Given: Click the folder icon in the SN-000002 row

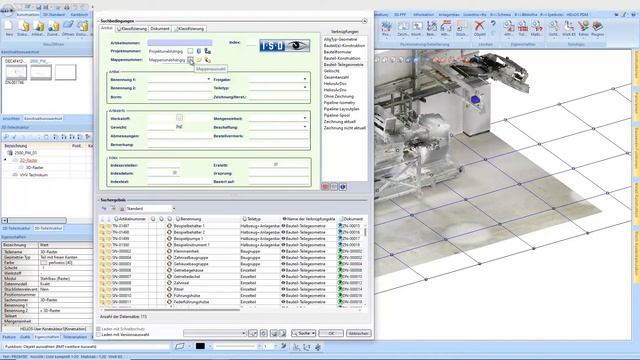Looking at the screenshot, I should [102, 251].
